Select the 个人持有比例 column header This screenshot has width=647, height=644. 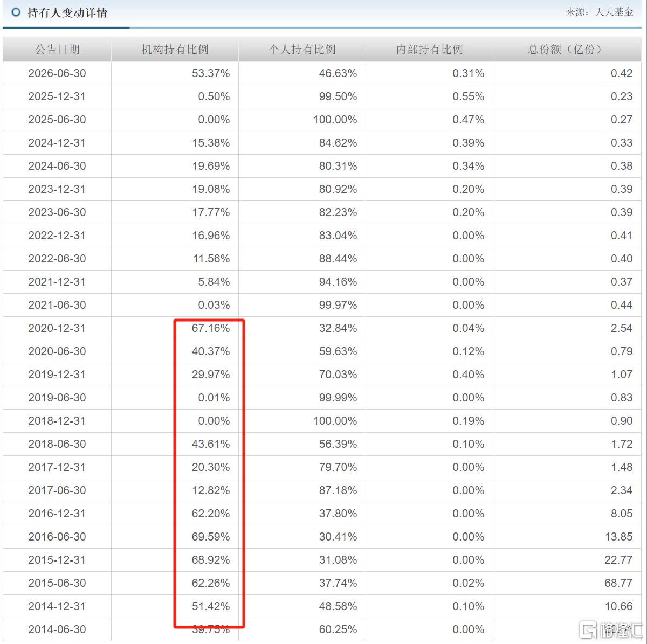pos(302,50)
